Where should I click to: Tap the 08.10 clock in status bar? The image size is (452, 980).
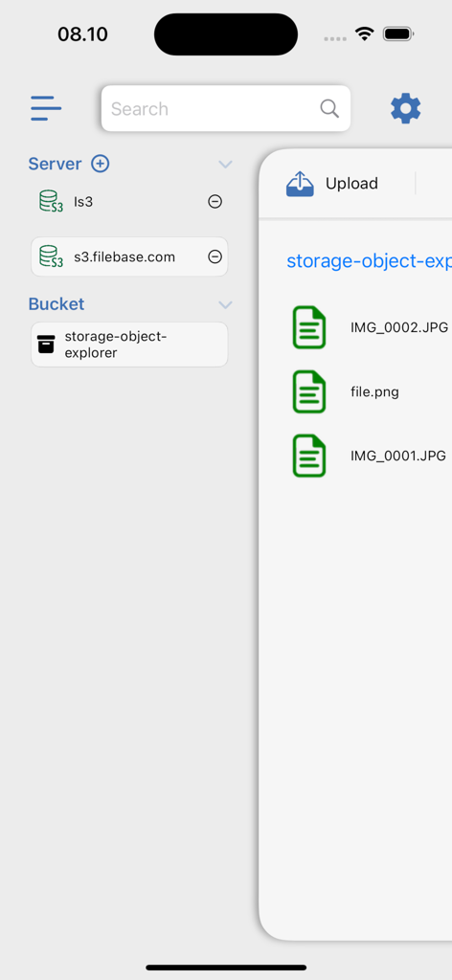click(82, 34)
